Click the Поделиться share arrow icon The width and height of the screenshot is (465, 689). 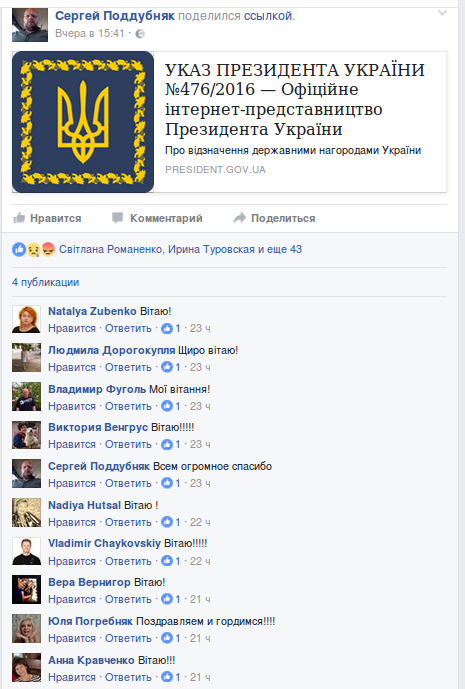(x=239, y=218)
